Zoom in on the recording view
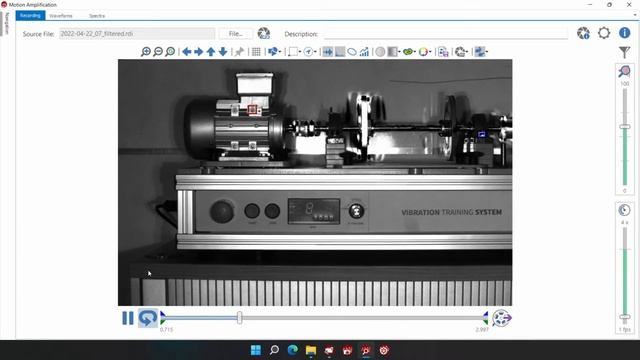 [x=146, y=52]
